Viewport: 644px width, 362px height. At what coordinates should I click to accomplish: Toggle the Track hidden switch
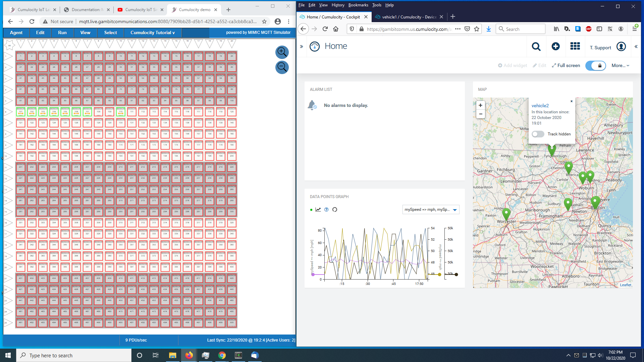[x=538, y=134]
